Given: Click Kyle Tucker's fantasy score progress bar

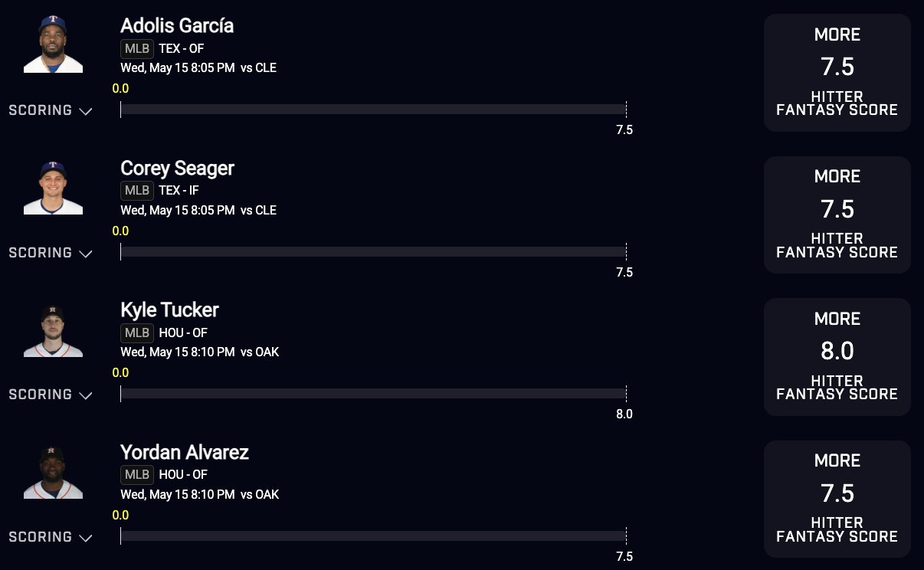Looking at the screenshot, I should point(373,394).
